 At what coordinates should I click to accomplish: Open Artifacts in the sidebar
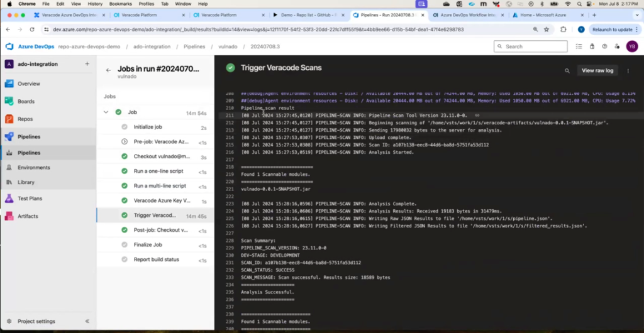pos(28,216)
